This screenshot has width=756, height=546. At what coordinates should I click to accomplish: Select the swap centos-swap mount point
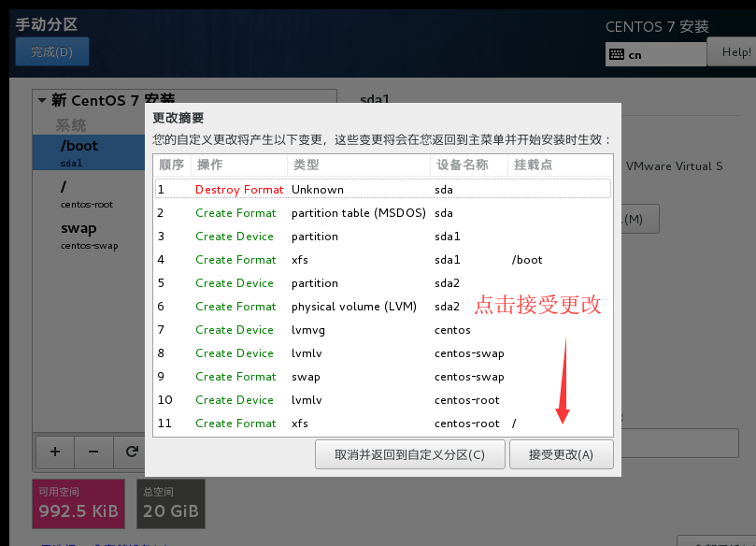(x=89, y=236)
